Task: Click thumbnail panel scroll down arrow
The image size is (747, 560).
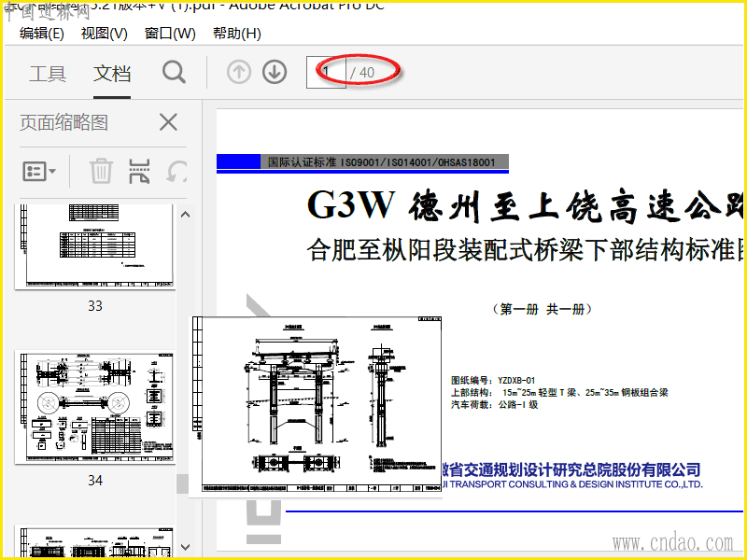Action: tap(186, 547)
